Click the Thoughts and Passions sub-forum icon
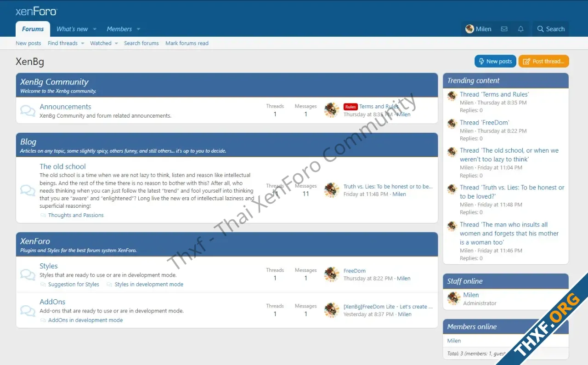This screenshot has width=588, height=365. click(x=43, y=215)
